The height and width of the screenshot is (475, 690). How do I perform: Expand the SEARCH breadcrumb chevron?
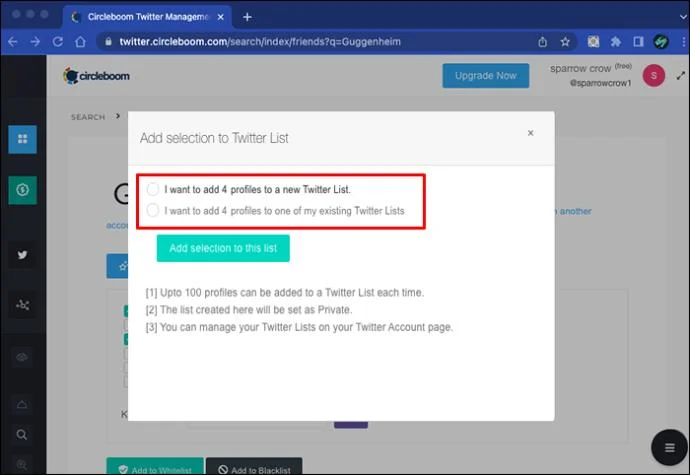[x=118, y=116]
